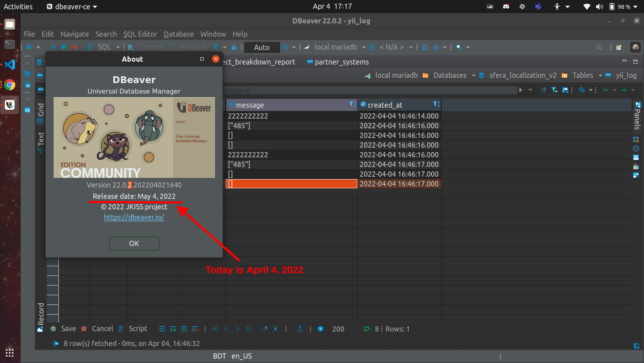Click the edit cell row icon
Screen dimensions: 644x363
[x=162, y=329]
